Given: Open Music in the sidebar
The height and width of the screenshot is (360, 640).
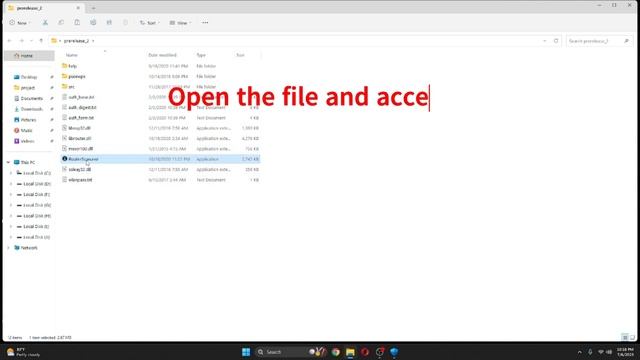Looking at the screenshot, I should click(x=27, y=130).
